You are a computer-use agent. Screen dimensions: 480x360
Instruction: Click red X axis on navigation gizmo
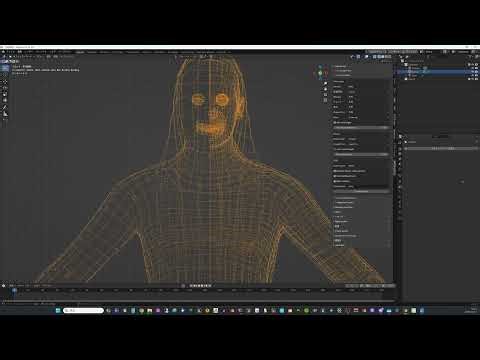[326, 73]
